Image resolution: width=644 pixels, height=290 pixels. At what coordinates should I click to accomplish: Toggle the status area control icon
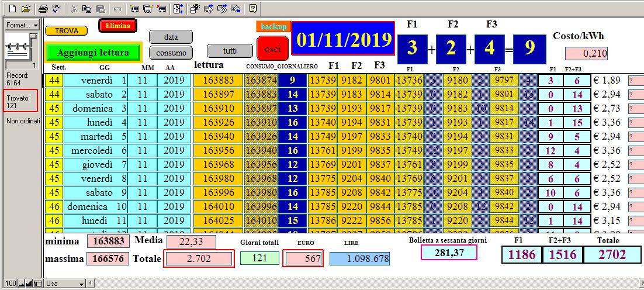coord(38,284)
